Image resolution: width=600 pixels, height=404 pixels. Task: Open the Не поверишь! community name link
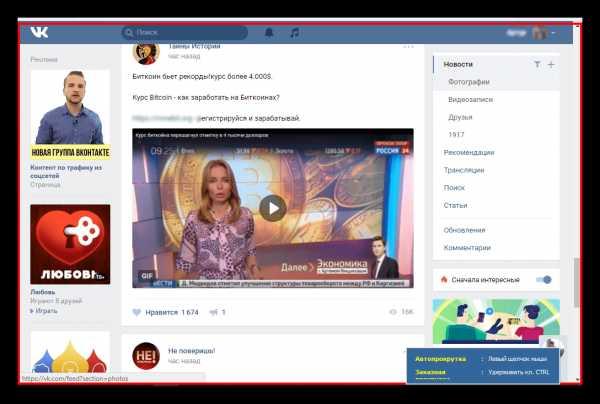(x=191, y=350)
